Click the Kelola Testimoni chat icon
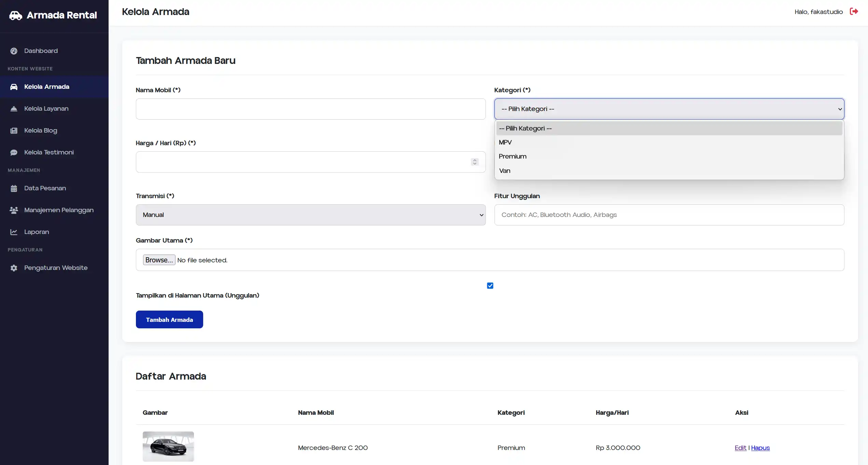This screenshot has width=868, height=465. [14, 152]
